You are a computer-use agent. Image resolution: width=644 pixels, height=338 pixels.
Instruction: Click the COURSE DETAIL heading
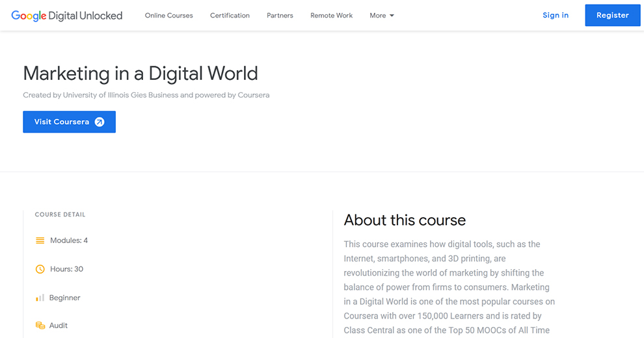click(60, 214)
